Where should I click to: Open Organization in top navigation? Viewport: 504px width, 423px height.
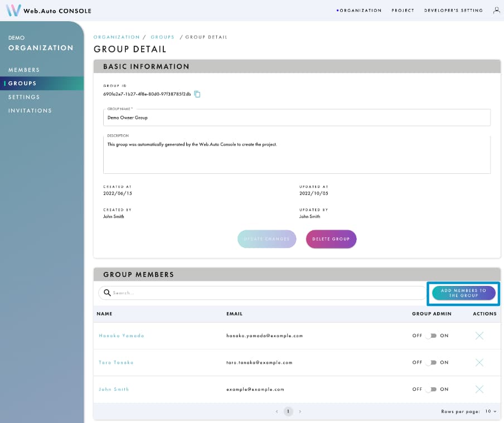(360, 10)
